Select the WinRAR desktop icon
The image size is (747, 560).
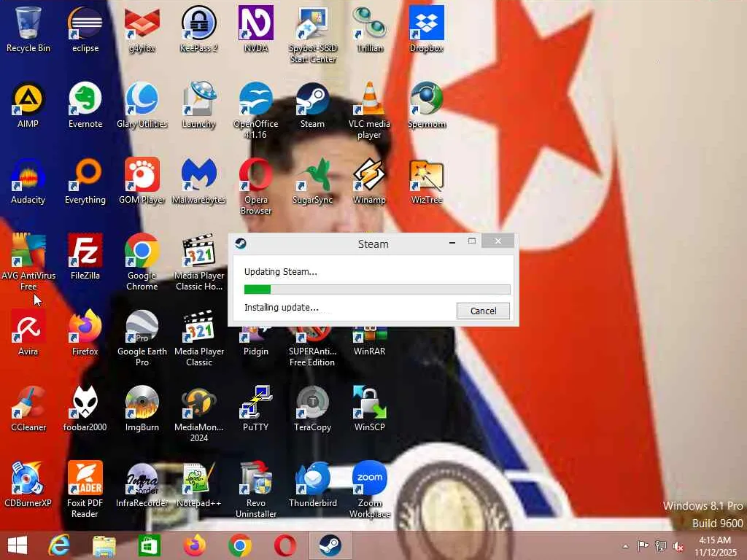tap(369, 342)
